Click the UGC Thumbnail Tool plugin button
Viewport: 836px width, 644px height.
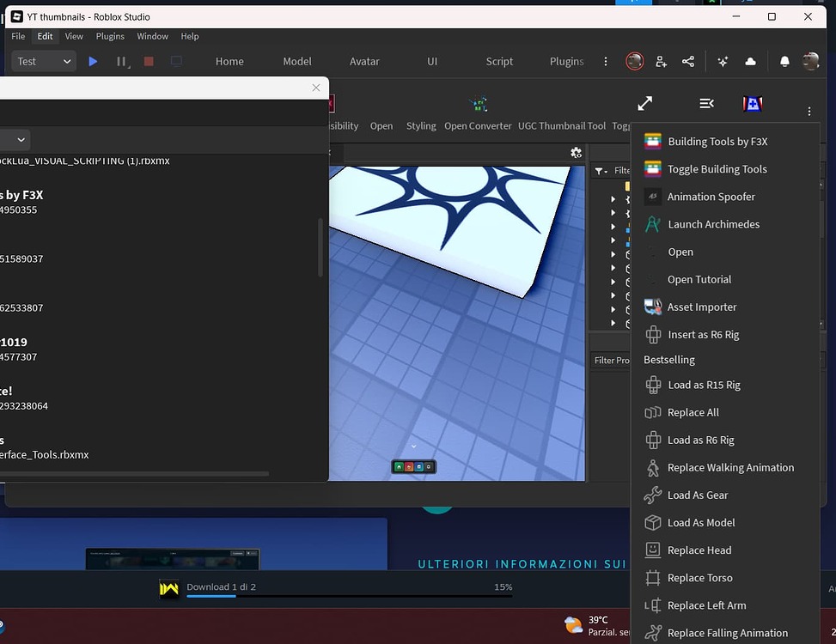coord(562,125)
